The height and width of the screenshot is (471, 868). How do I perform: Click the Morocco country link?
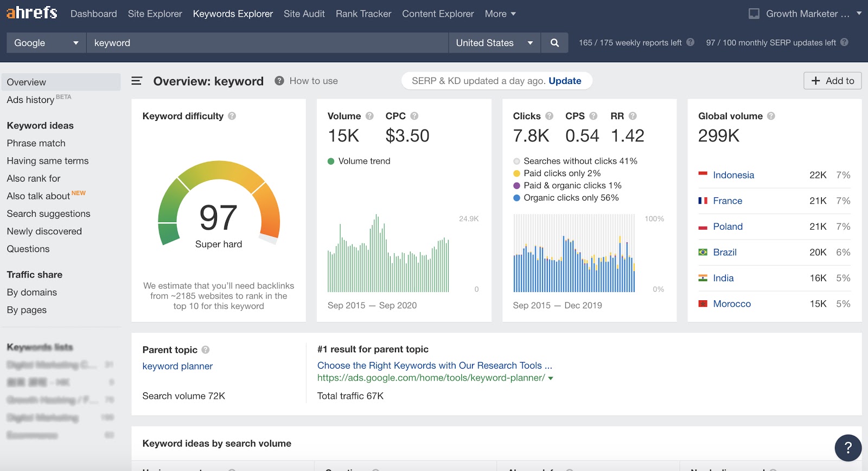(x=732, y=304)
